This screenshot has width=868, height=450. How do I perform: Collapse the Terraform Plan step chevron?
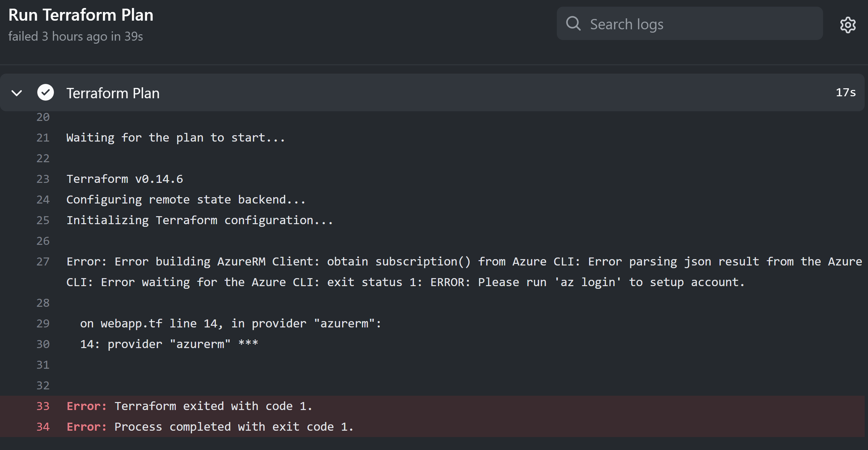pos(17,93)
